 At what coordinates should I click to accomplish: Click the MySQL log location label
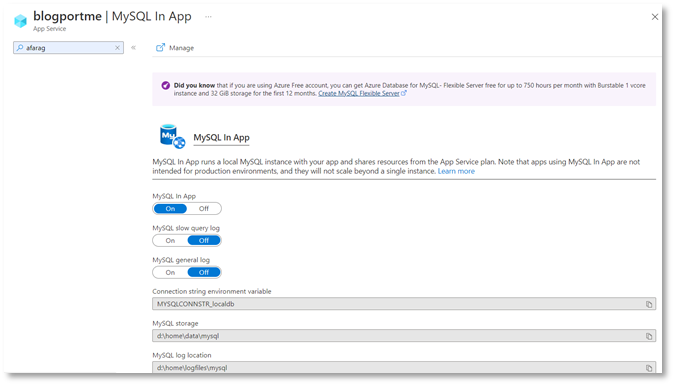(182, 355)
